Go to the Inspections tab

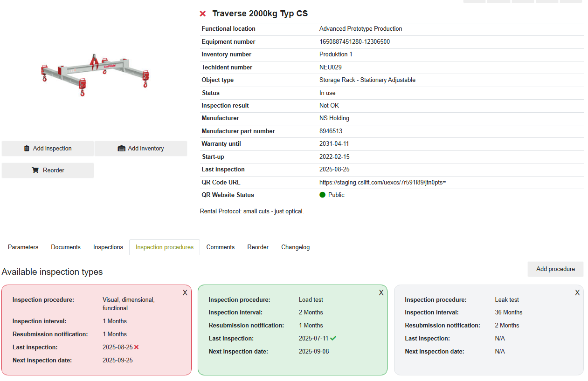pos(108,247)
